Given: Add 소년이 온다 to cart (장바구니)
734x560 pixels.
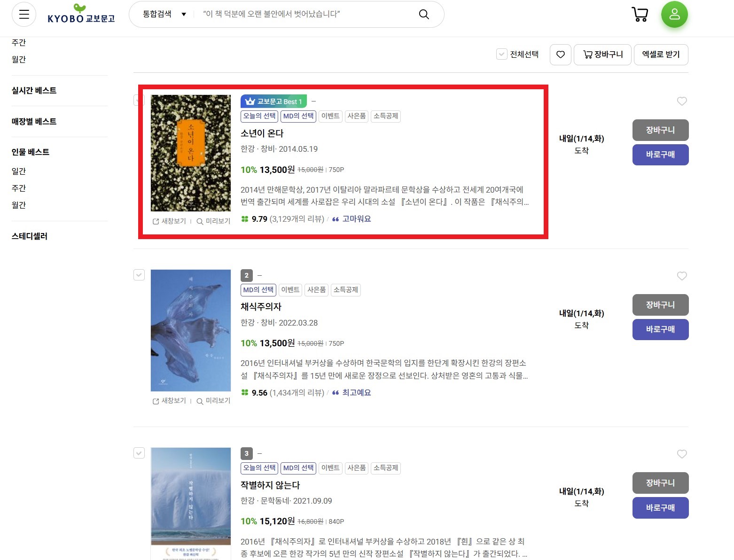Looking at the screenshot, I should point(660,130).
